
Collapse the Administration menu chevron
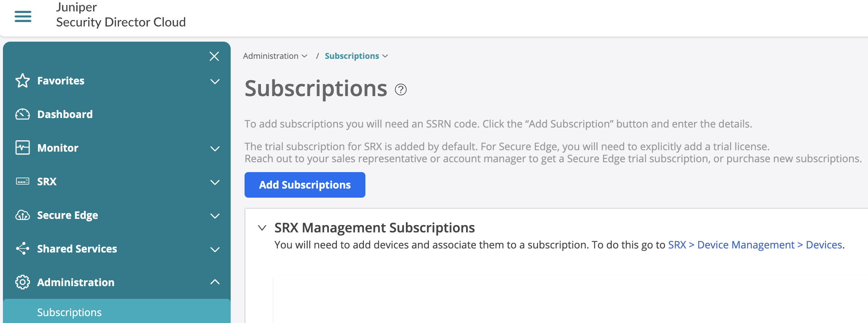[215, 282]
